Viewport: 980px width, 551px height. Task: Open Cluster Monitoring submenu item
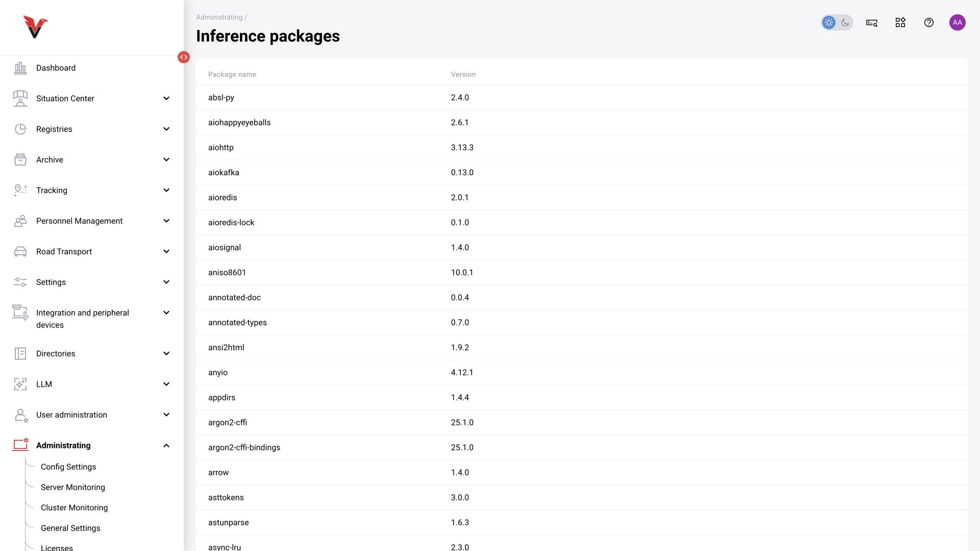[75, 508]
